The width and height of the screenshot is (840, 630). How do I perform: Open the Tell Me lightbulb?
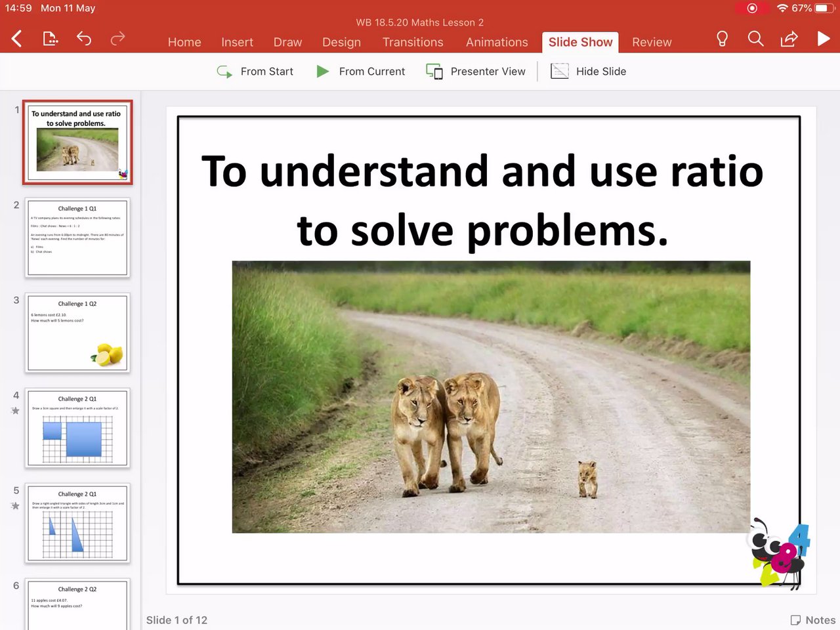[x=722, y=39]
